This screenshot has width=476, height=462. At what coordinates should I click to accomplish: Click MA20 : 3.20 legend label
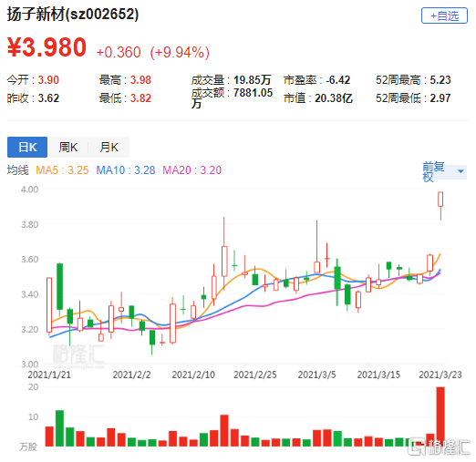click(192, 170)
